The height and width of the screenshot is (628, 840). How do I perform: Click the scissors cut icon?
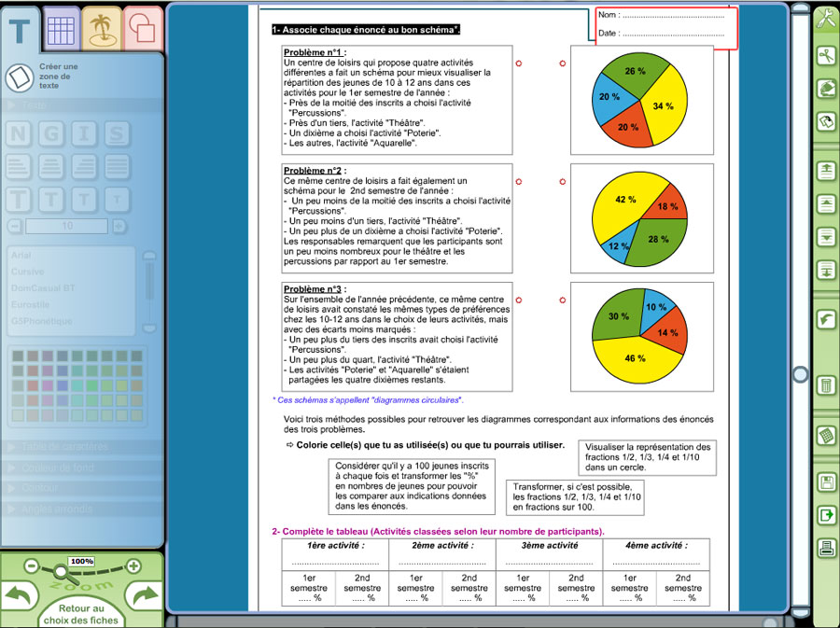[825, 56]
